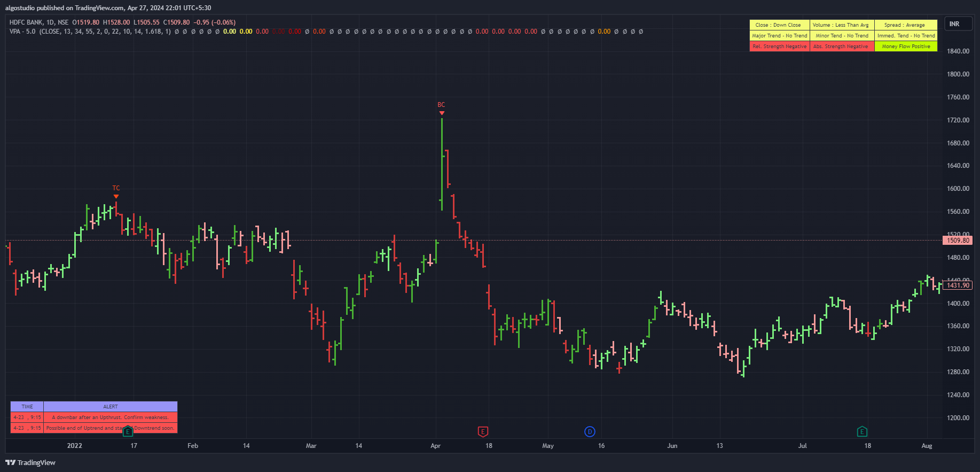The image size is (980, 472).
Task: Click the 1560.00 price axis label
Action: point(958,212)
